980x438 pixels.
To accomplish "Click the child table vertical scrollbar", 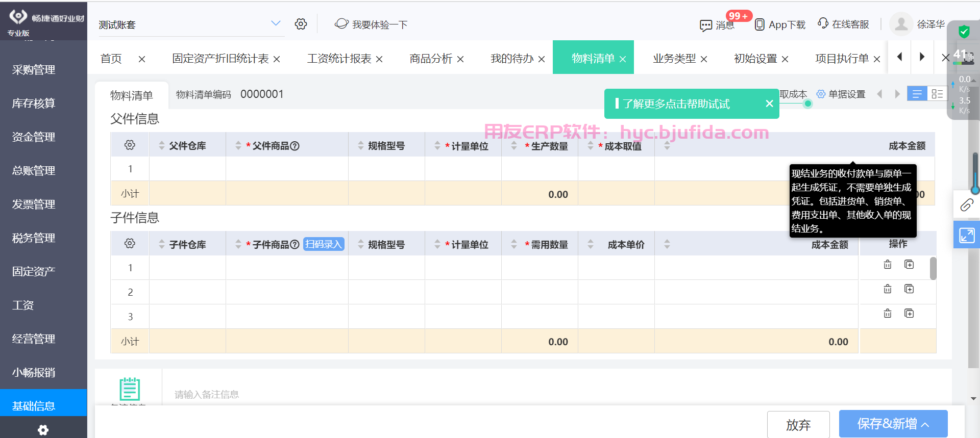I will coord(933,268).
